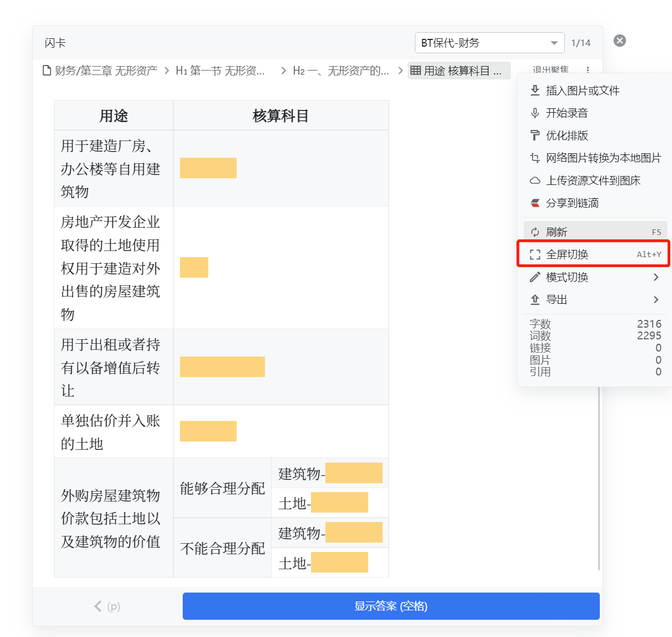Close the flashcard review dialog
This screenshot has height=637, width=672.
coord(620,41)
